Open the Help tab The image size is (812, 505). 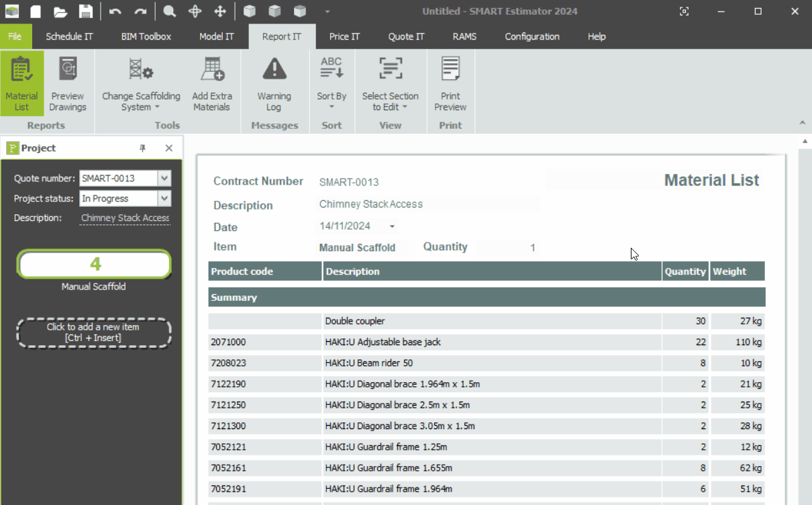point(597,36)
